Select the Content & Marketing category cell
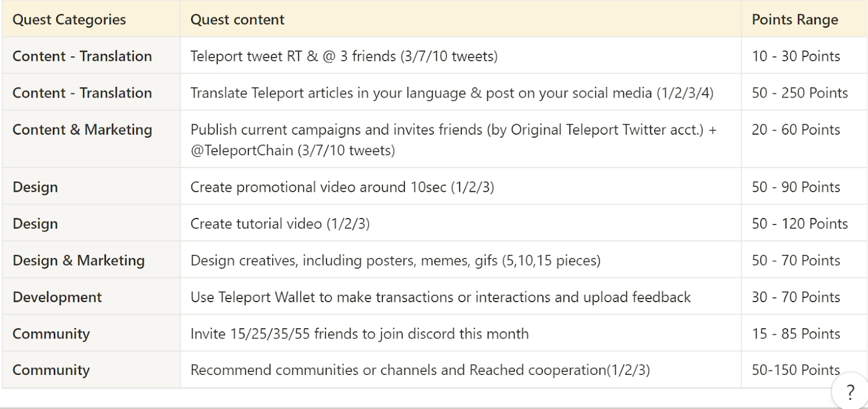 [91, 140]
